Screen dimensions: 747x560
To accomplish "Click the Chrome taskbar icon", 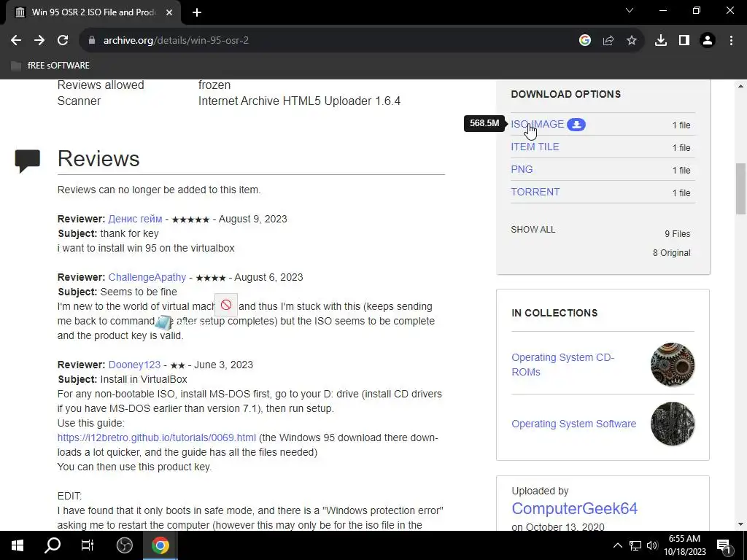I will pos(160,545).
